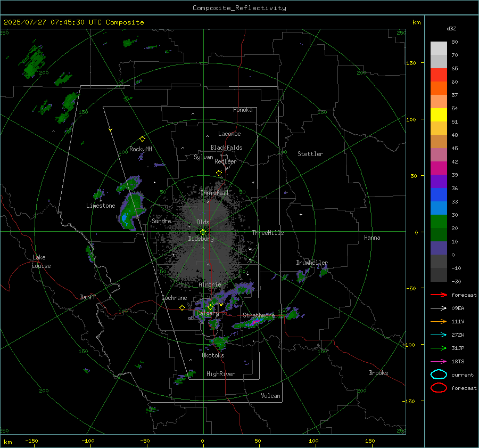Click the Banff label

click(88, 297)
